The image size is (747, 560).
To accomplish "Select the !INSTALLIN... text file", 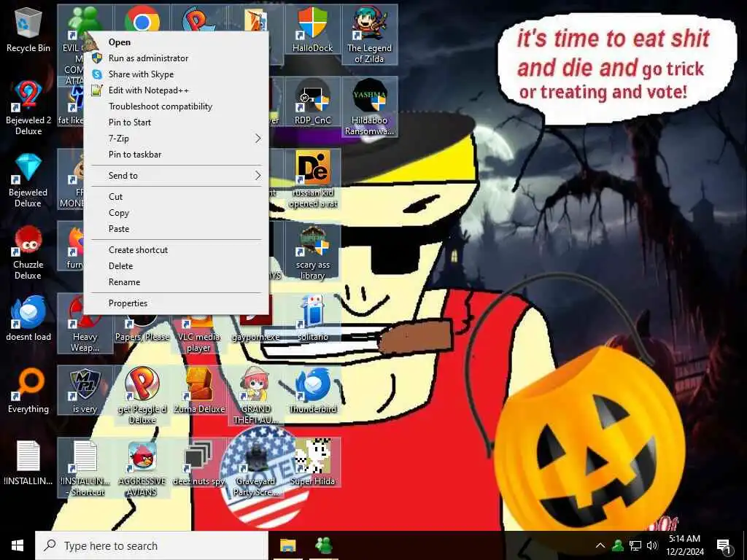I will (28, 463).
